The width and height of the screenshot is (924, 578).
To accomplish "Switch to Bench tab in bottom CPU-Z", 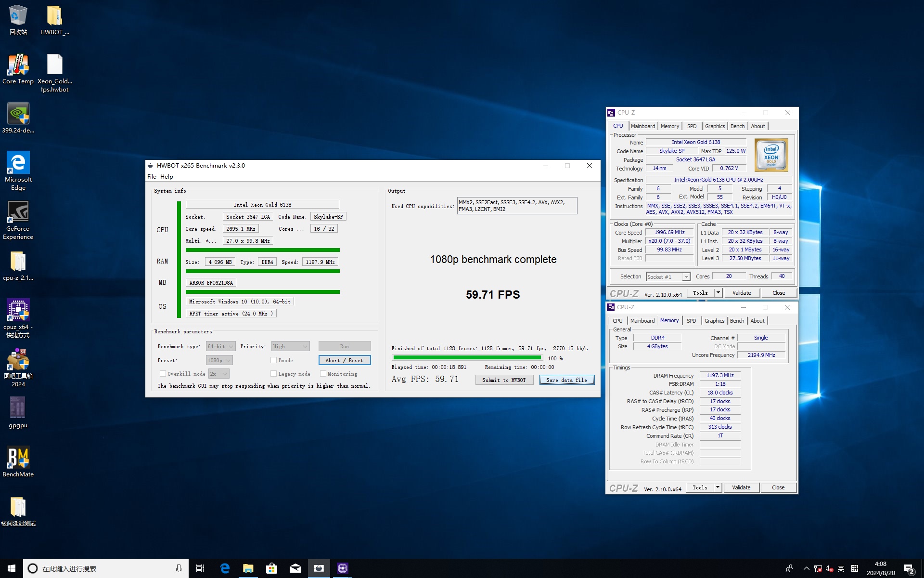I will (x=737, y=321).
